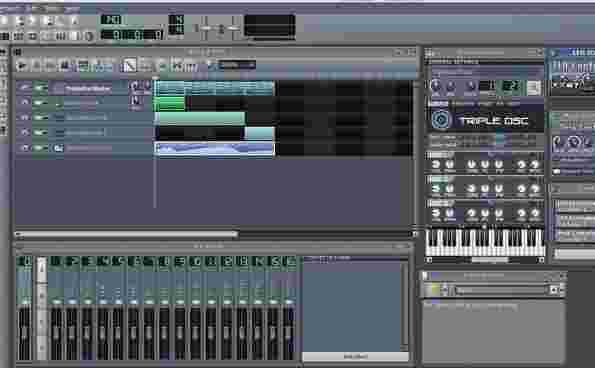Click the oscillator 3 stereo phase knob at far right
Screen dimensions: 595x368
(535, 213)
